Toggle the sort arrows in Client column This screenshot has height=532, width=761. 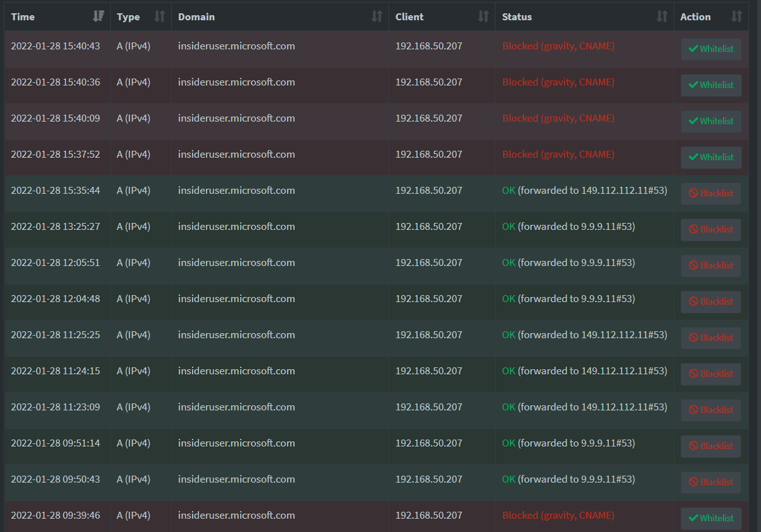pos(483,17)
